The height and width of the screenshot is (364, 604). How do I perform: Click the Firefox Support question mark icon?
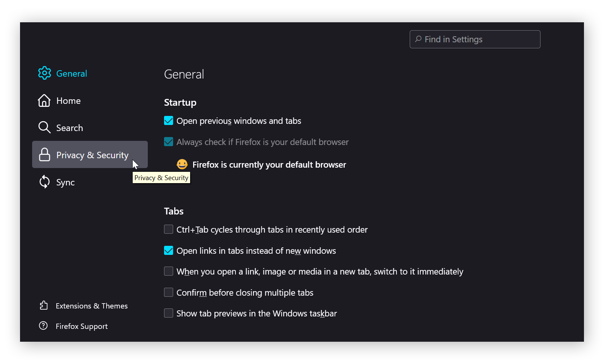[x=43, y=325]
